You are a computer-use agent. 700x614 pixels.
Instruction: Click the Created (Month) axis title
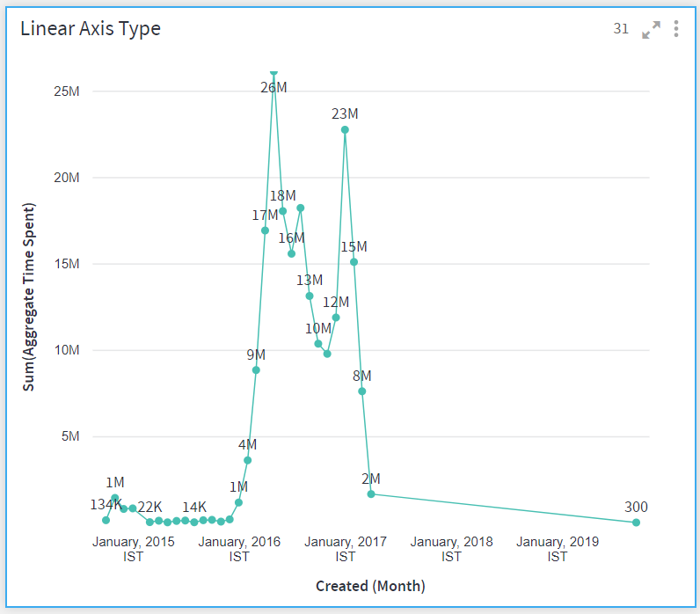coord(370,586)
